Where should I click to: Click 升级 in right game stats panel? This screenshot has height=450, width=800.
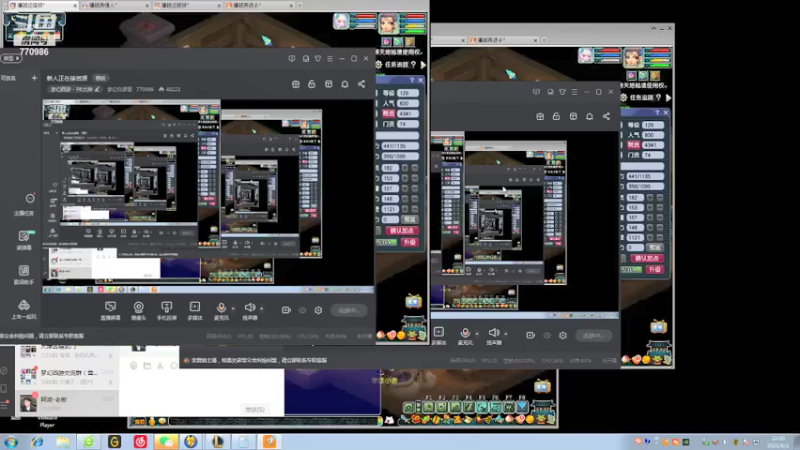tap(655, 270)
